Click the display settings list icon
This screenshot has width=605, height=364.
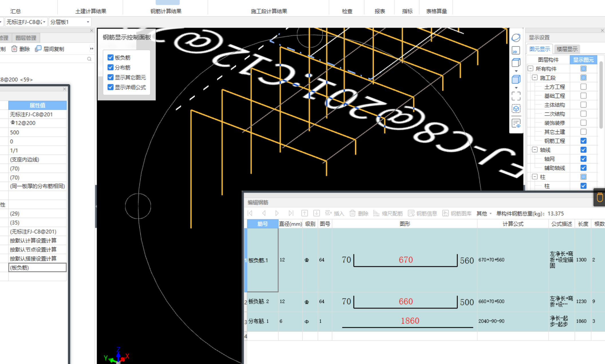click(516, 123)
